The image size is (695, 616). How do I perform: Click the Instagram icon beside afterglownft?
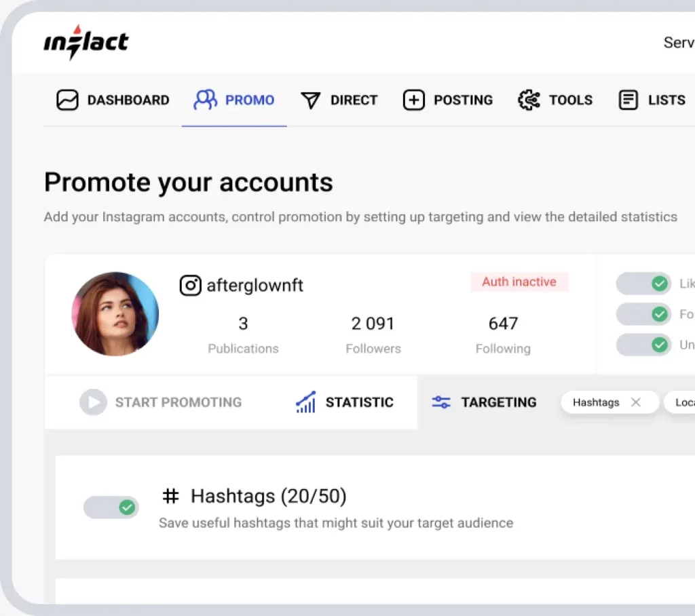click(191, 286)
